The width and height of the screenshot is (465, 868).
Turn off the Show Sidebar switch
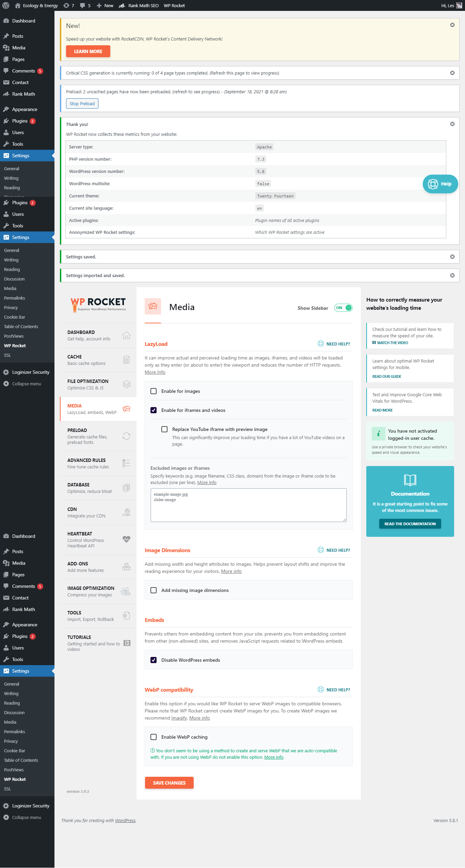343,308
